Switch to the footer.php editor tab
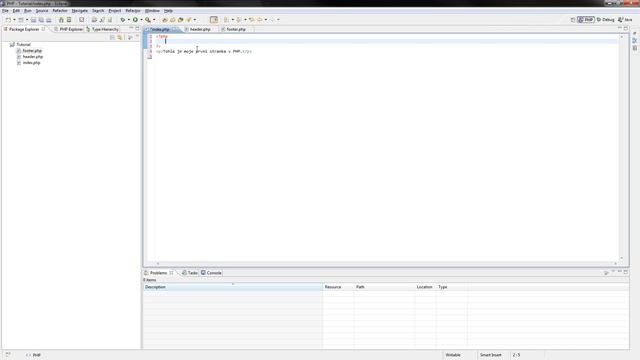This screenshot has height=360, width=640. (x=236, y=29)
